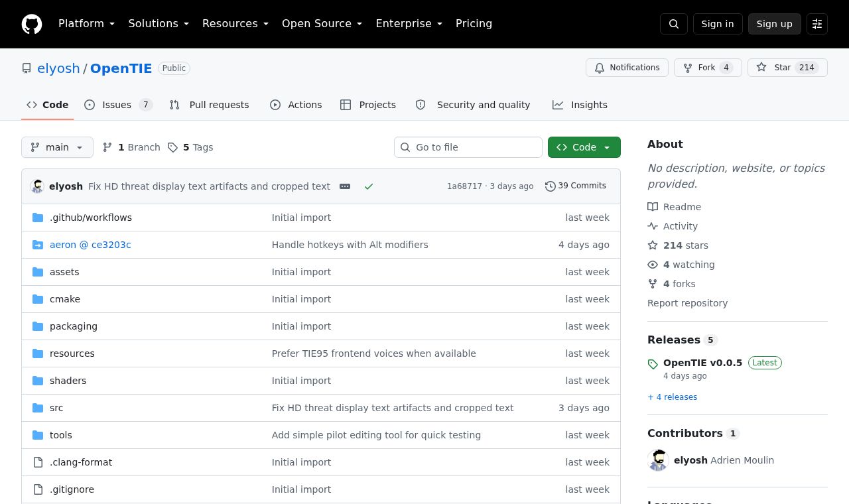
Task: Click the repository book icon beside elyosh
Action: [27, 68]
